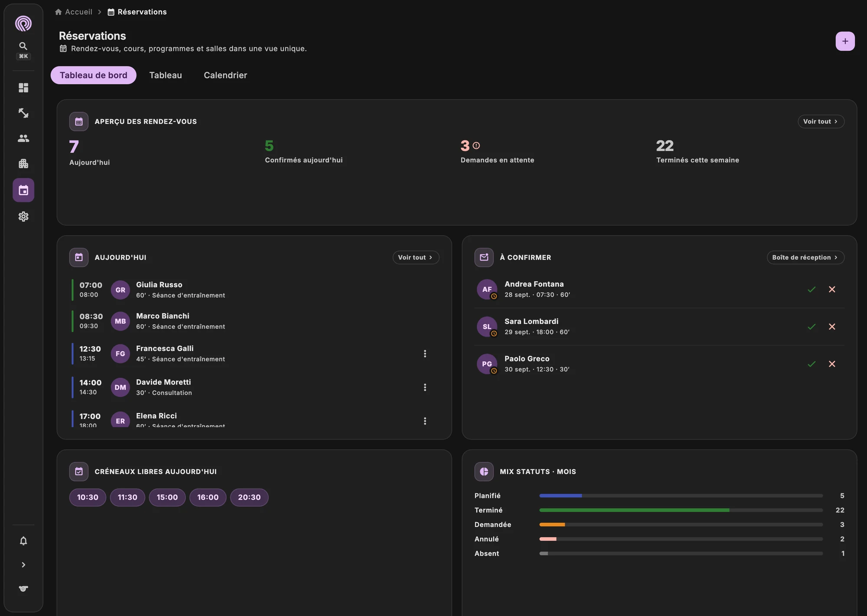Open the building facilities icon in sidebar
The image size is (867, 616).
pos(23,164)
